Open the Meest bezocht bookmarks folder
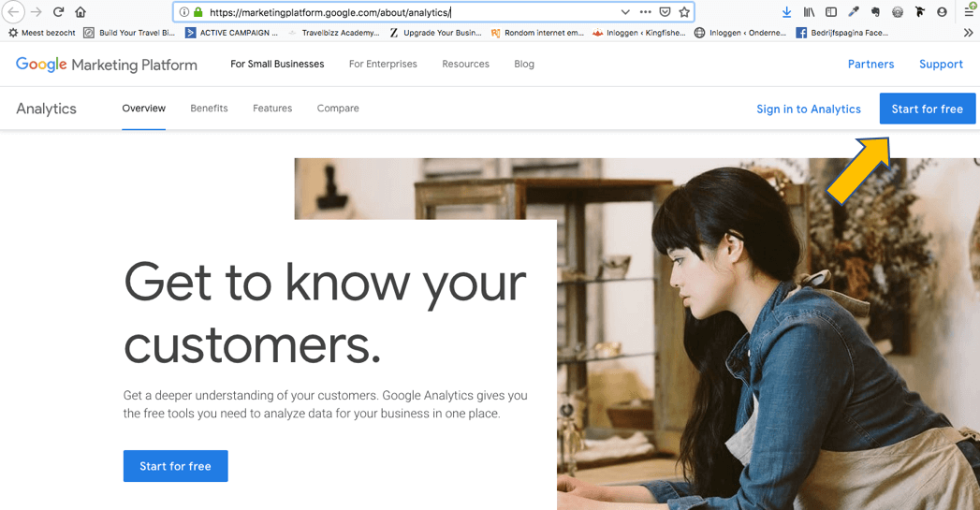980x510 pixels. click(42, 33)
